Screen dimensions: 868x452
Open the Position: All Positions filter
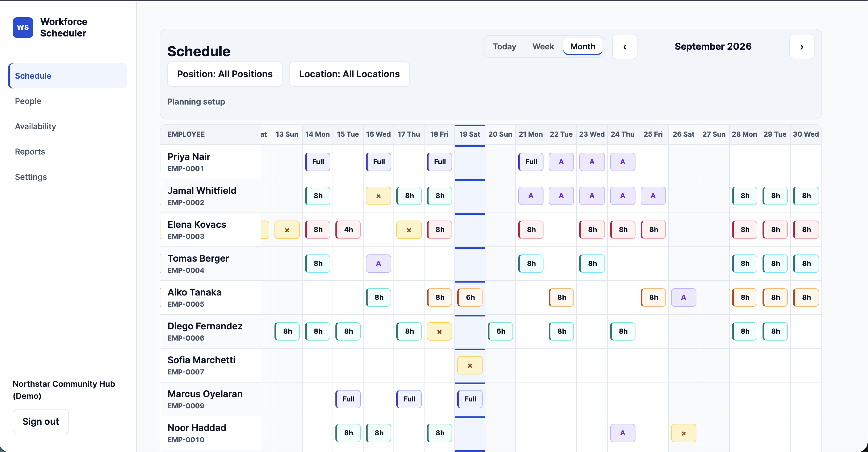pyautogui.click(x=225, y=74)
